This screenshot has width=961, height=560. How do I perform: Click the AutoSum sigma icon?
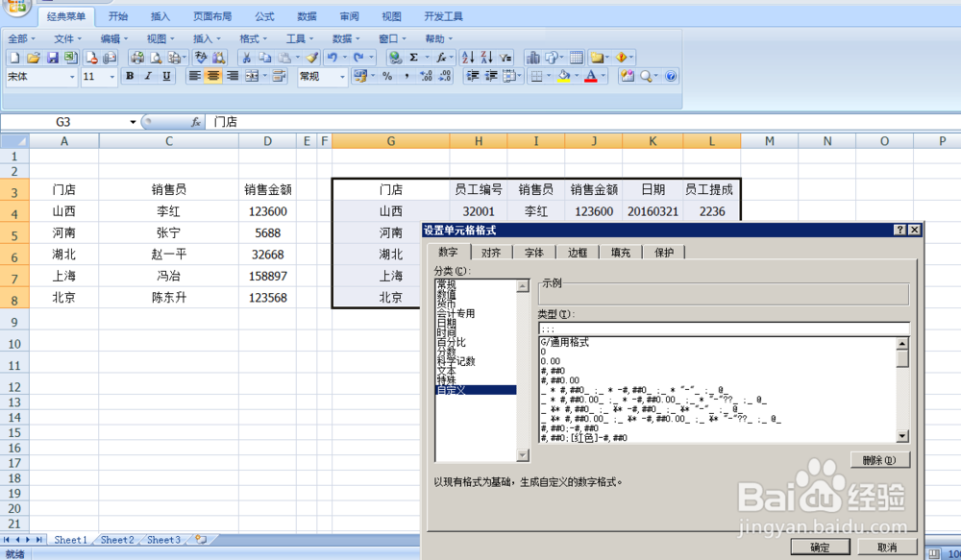[413, 58]
